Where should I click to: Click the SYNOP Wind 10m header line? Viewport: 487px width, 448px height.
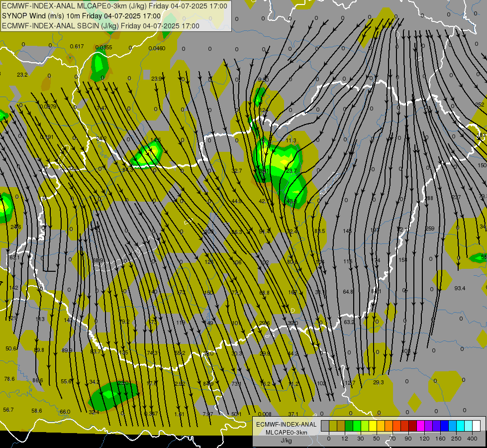(82, 16)
